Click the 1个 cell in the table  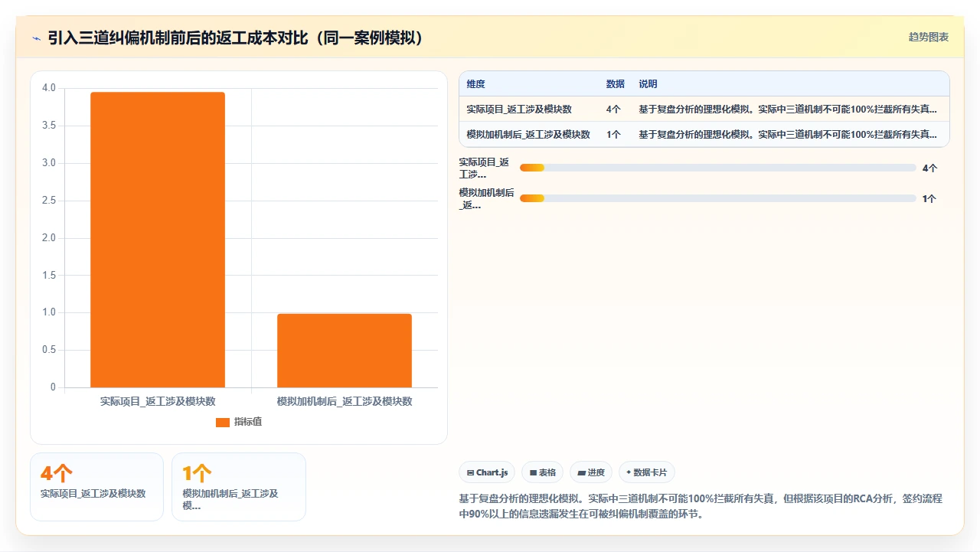[x=613, y=134]
